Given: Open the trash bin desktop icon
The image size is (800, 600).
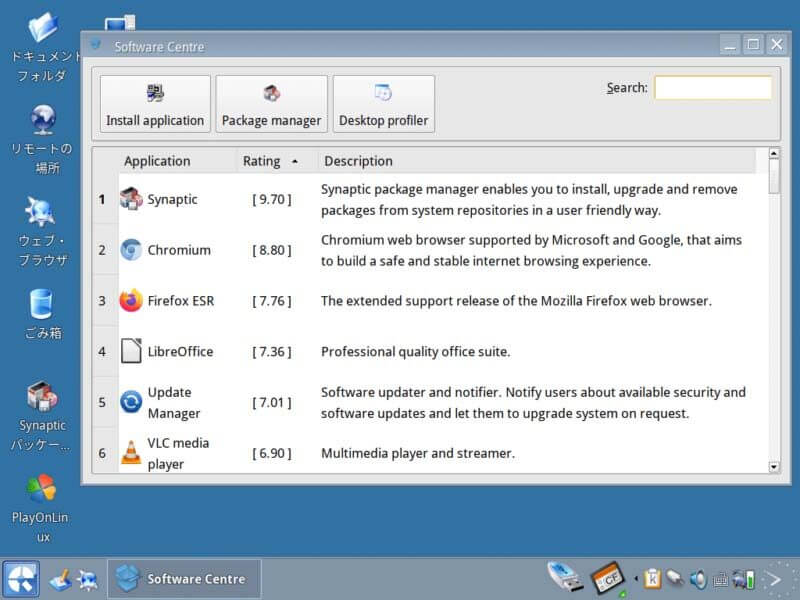Looking at the screenshot, I should [41, 304].
